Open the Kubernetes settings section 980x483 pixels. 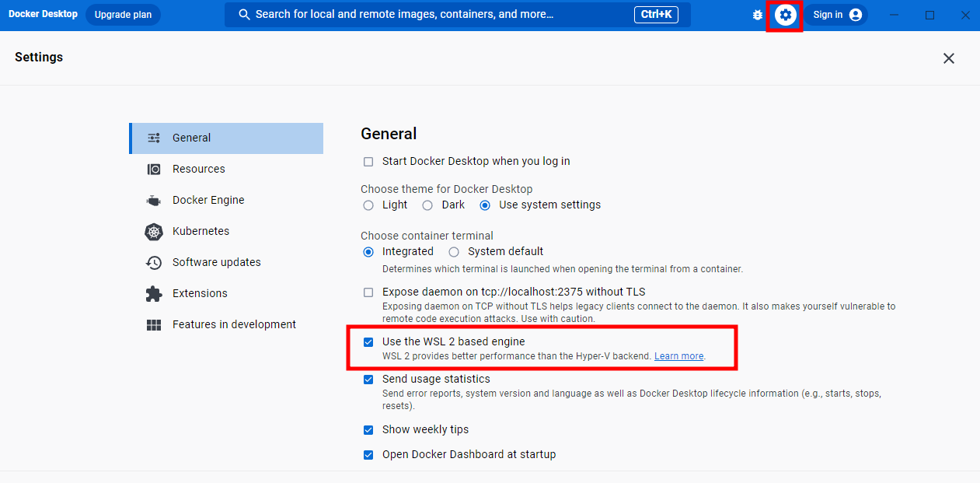(x=226, y=231)
